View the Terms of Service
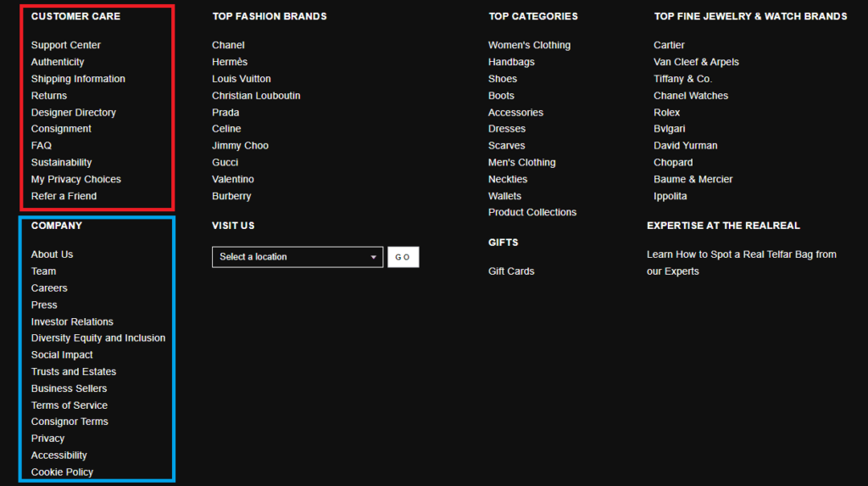 point(70,405)
